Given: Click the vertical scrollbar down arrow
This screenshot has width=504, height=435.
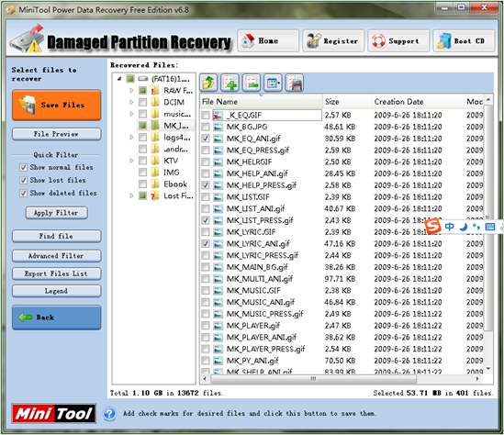Looking at the screenshot, I should [488, 369].
